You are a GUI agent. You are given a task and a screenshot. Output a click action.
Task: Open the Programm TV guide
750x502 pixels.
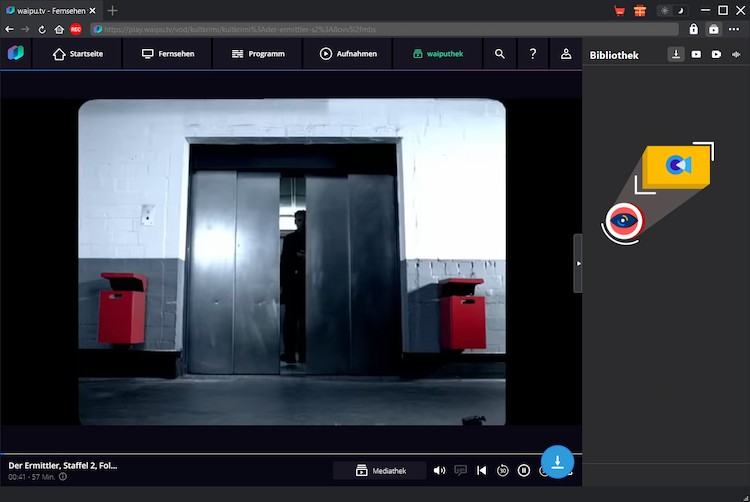tap(258, 54)
